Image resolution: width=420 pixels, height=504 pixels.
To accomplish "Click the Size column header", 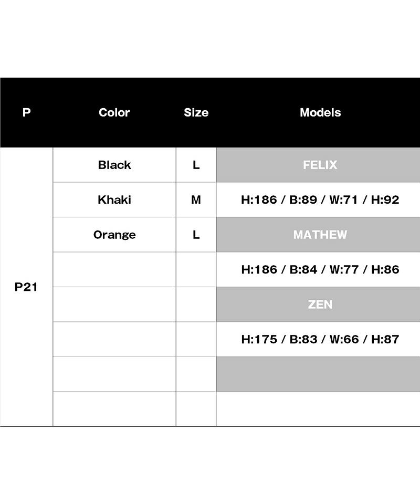I will (x=196, y=112).
